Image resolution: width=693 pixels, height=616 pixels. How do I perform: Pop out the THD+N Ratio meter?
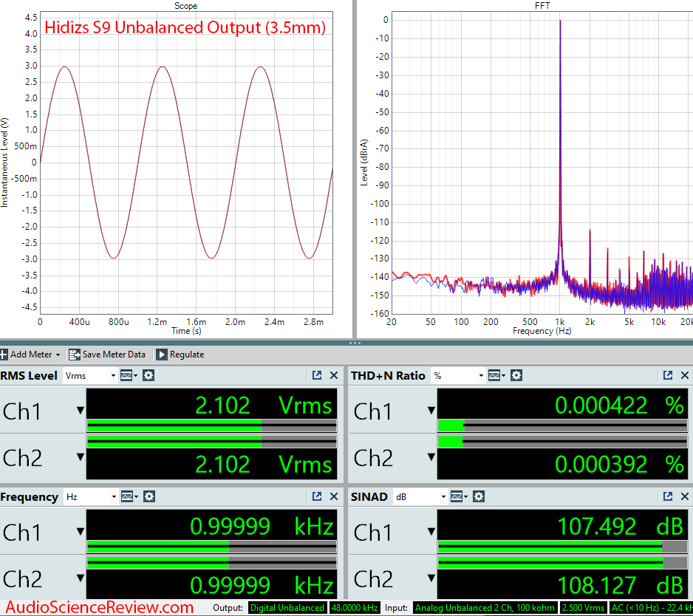pyautogui.click(x=668, y=376)
